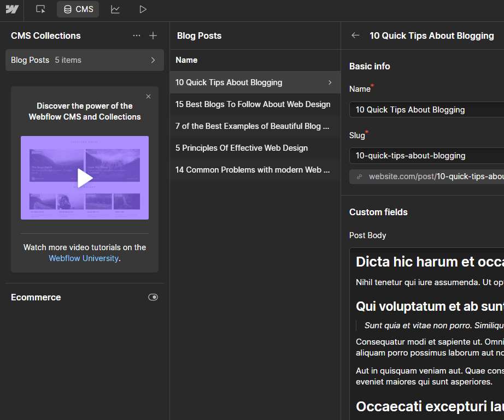Viewport: 504px width, 420px height.
Task: Click the slug link chain icon
Action: [359, 176]
